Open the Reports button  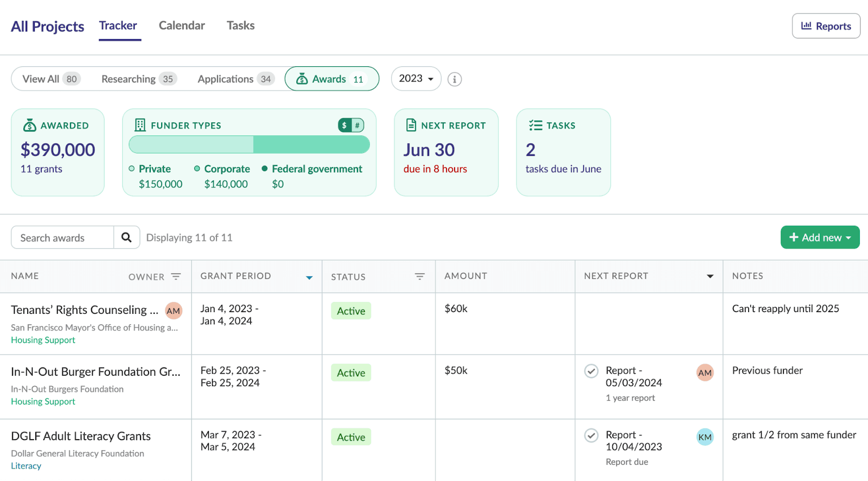click(x=826, y=26)
